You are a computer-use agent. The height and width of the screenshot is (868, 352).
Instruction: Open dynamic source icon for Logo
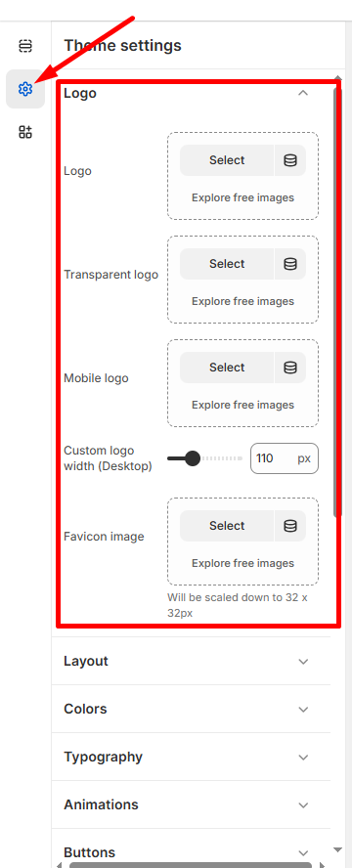[x=290, y=160]
